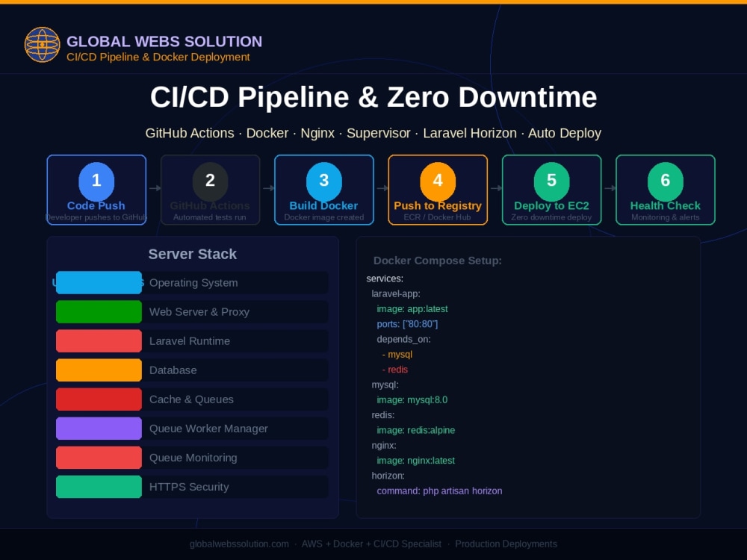Click the 'GLOBAL WEBS SOLUTION' brand name

[x=164, y=41]
